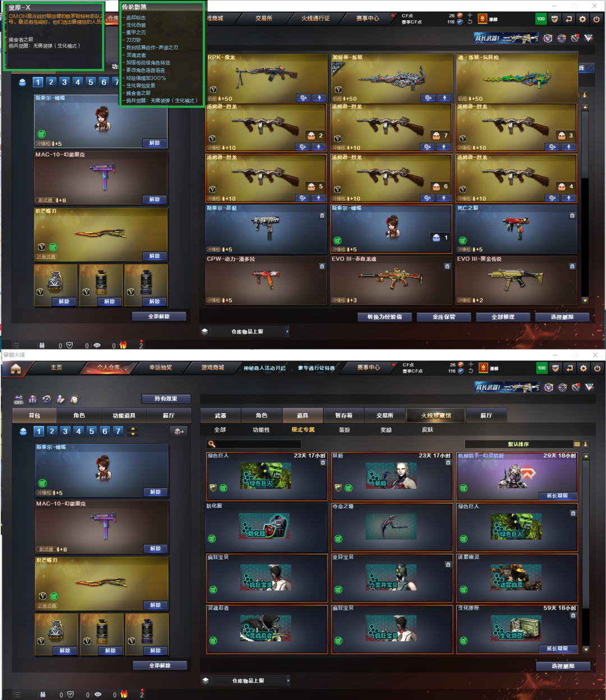Click 全部解除 in the lower window
This screenshot has width=606, height=700.
[160, 665]
